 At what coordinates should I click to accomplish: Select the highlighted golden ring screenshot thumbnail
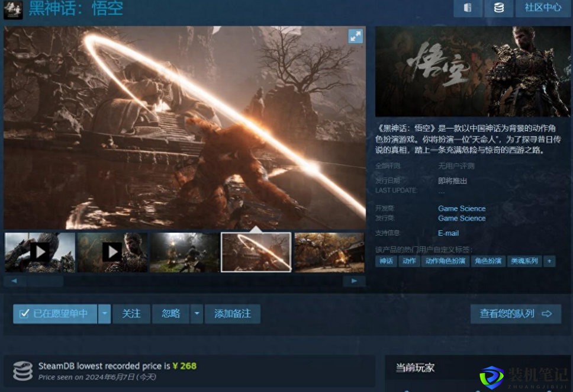pos(256,252)
